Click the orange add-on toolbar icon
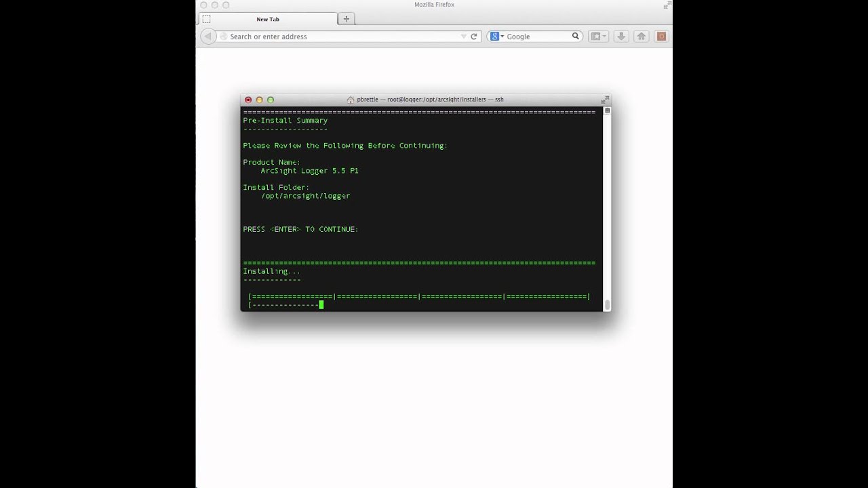Image resolution: width=868 pixels, height=488 pixels. (661, 37)
